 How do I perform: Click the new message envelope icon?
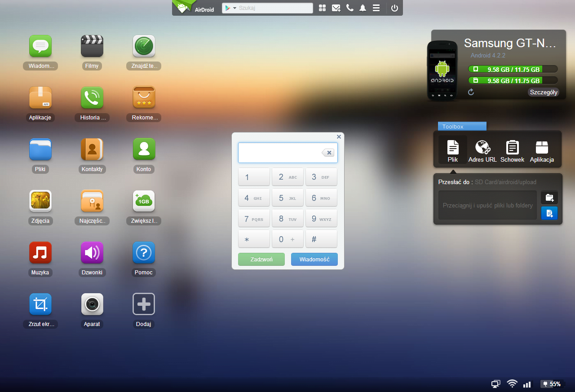(x=336, y=8)
